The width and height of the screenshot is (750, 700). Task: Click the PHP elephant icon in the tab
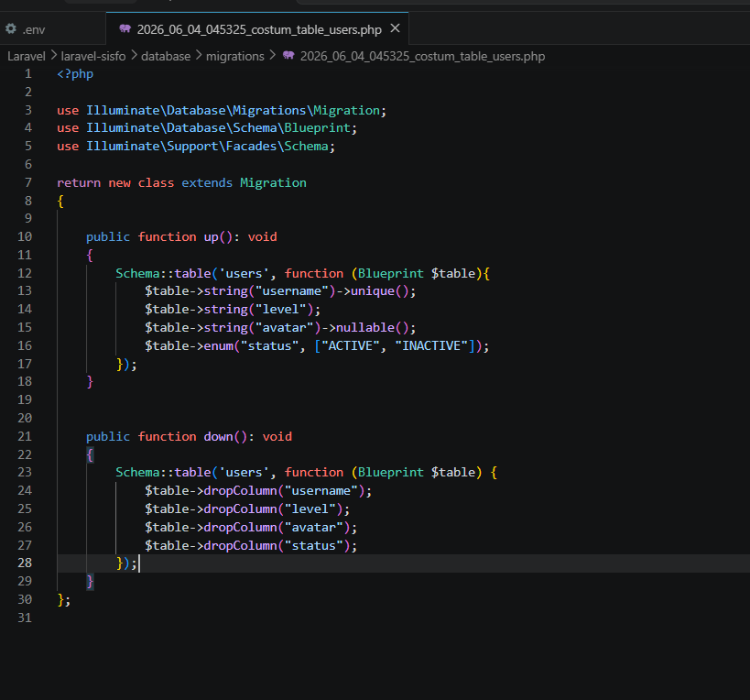(x=125, y=28)
